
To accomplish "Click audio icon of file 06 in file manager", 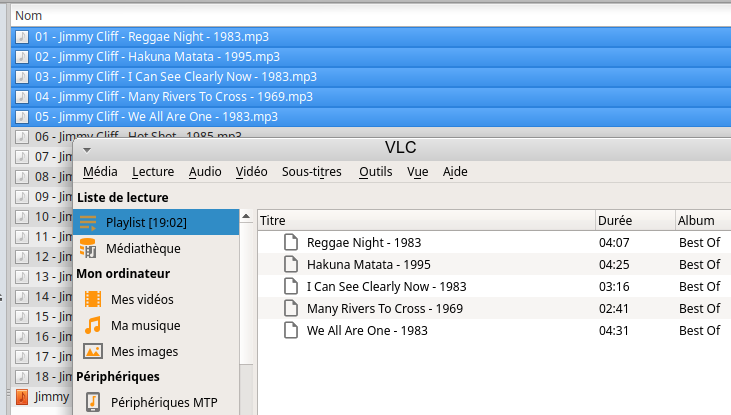I will (22, 137).
